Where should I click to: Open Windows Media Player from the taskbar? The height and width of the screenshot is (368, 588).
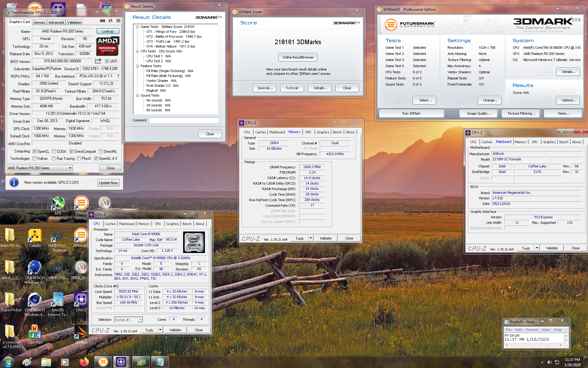(65, 362)
